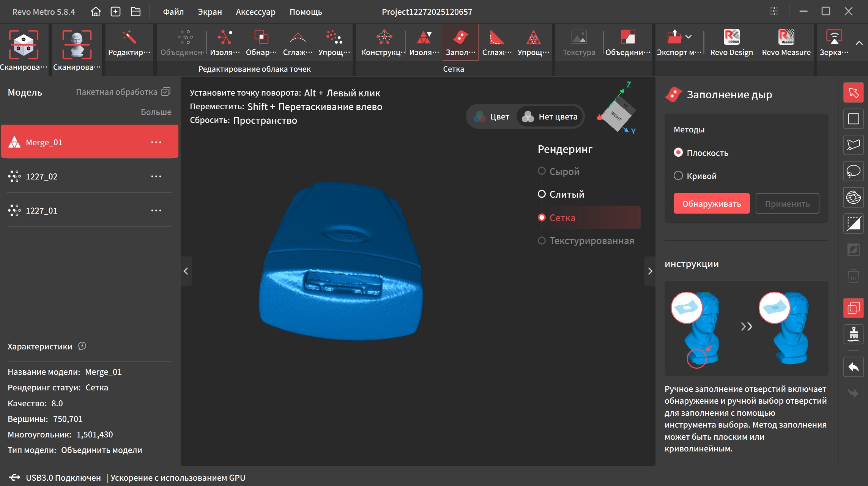Screen dimensions: 868x486
Task: Select the lasso selection tool in right sidebar
Action: coord(853,171)
